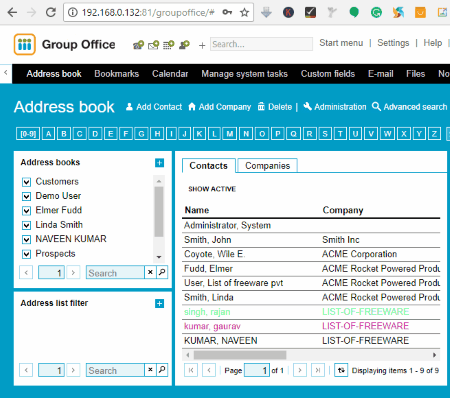This screenshot has height=398, width=450.
Task: Filter contacts by the letter S
Action: click(325, 134)
